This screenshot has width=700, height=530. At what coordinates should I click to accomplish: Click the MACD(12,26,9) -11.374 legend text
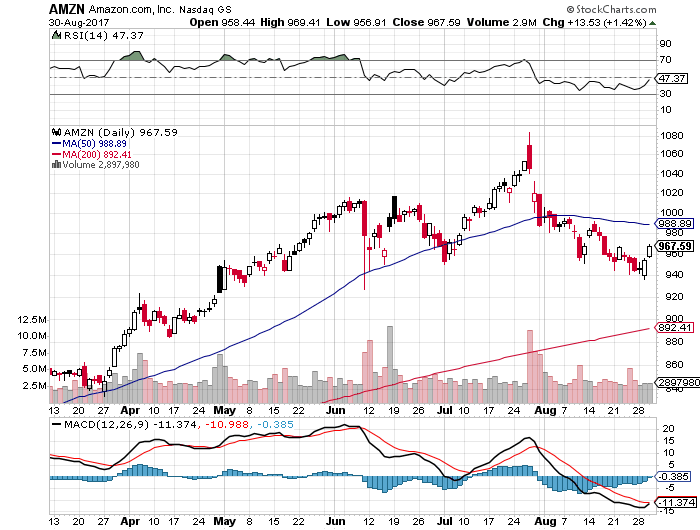click(x=130, y=424)
